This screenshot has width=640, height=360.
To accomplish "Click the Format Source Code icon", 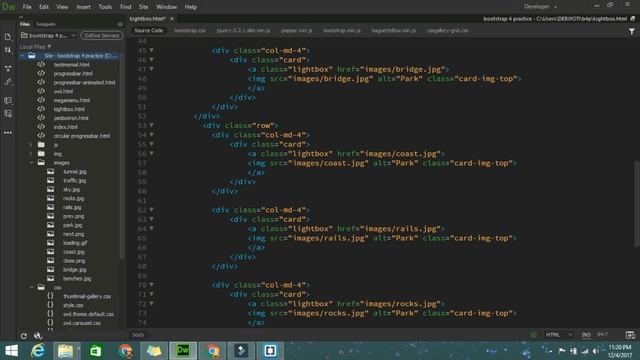I will coord(8,82).
